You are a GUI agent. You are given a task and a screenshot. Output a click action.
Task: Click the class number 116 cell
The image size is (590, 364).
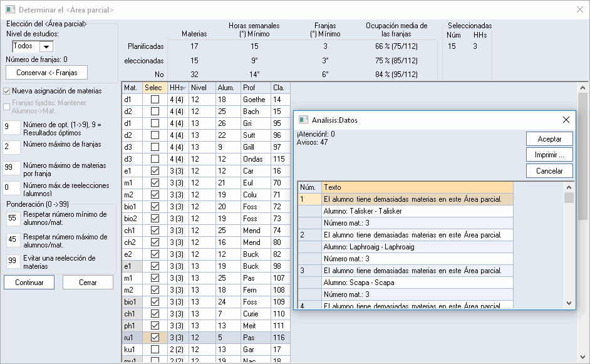click(281, 338)
